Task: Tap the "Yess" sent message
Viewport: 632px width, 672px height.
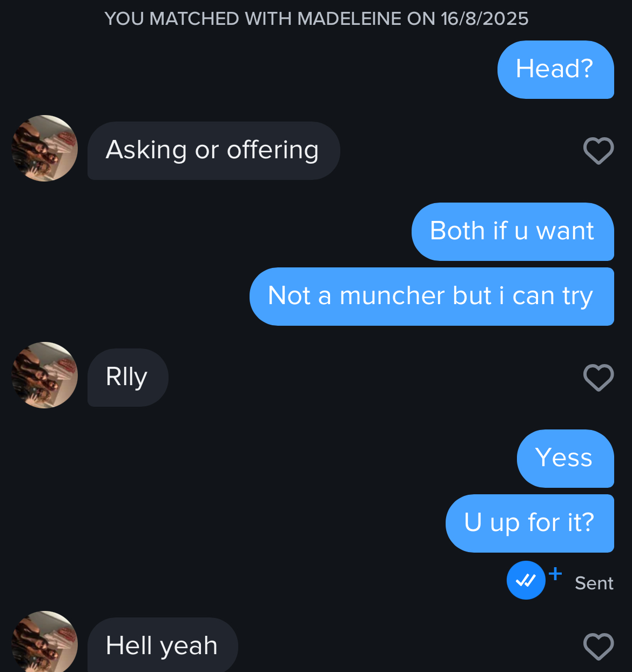Action: coord(565,459)
